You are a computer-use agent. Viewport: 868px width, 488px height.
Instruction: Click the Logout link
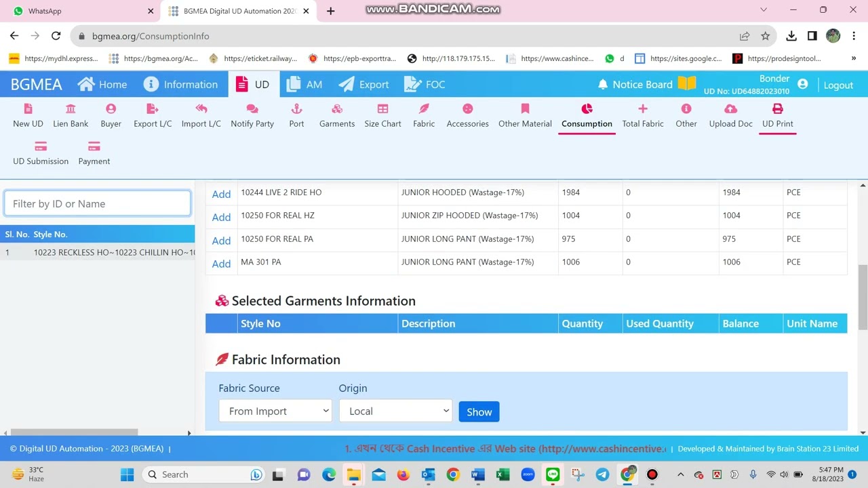click(x=838, y=85)
